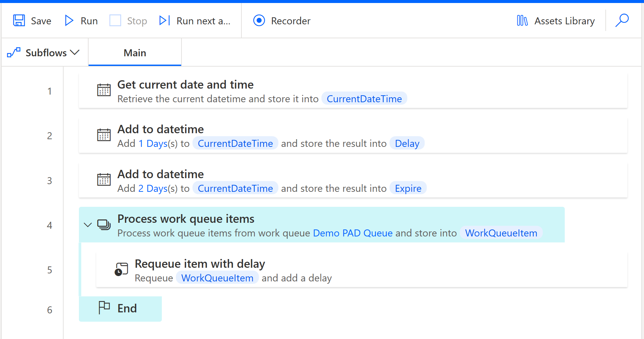Select the Run next action icon
This screenshot has height=339, width=644.
(164, 20)
